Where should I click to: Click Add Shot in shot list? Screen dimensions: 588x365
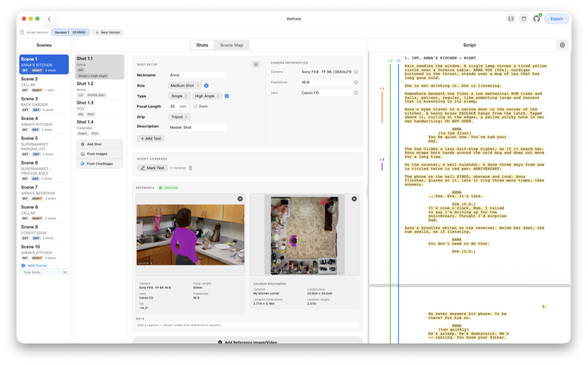pyautogui.click(x=99, y=144)
